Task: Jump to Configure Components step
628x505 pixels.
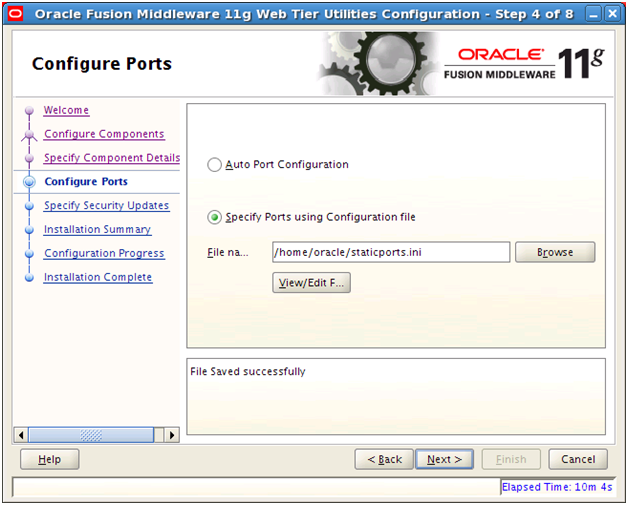Action: pos(104,134)
